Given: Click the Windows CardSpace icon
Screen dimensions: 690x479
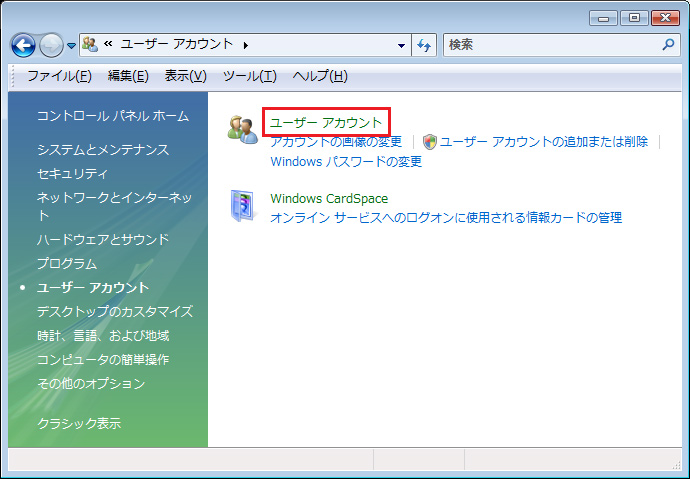Looking at the screenshot, I should (x=242, y=205).
